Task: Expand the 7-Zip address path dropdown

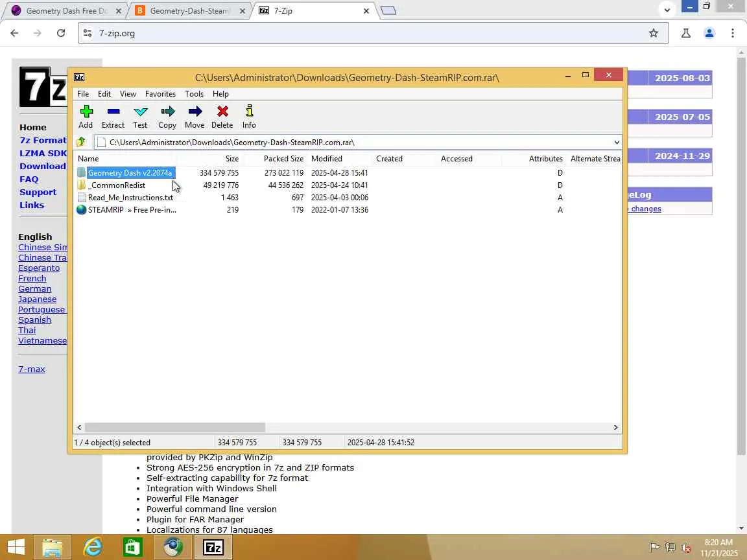Action: click(x=617, y=143)
